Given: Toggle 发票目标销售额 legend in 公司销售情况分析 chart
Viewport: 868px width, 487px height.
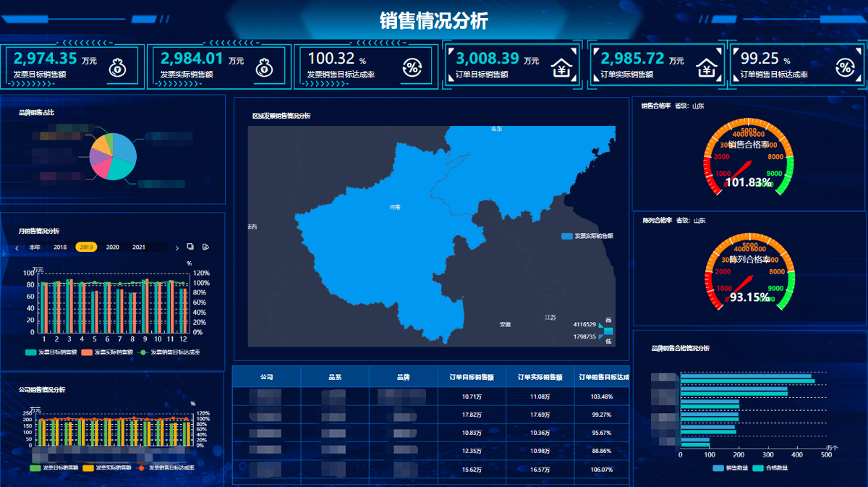Looking at the screenshot, I should (x=54, y=468).
